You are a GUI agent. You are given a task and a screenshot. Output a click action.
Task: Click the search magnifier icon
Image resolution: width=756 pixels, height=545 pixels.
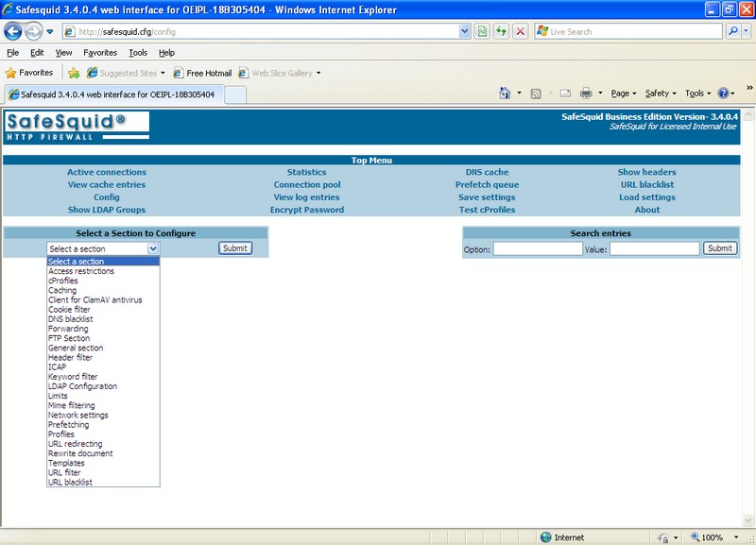[x=733, y=32]
